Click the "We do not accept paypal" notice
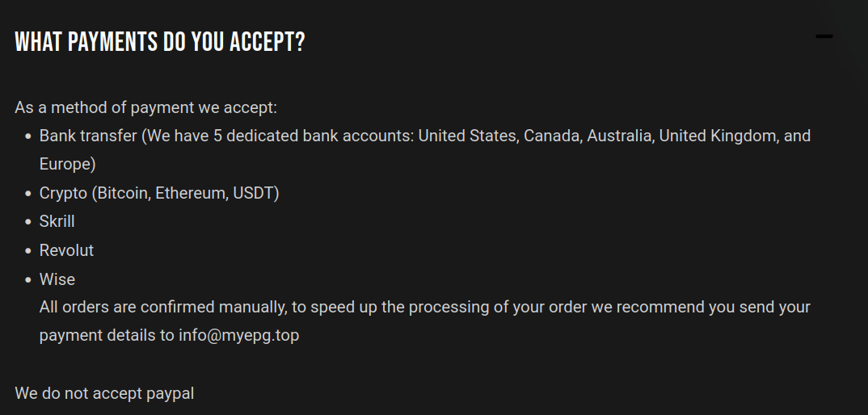The image size is (868, 415). tap(104, 394)
